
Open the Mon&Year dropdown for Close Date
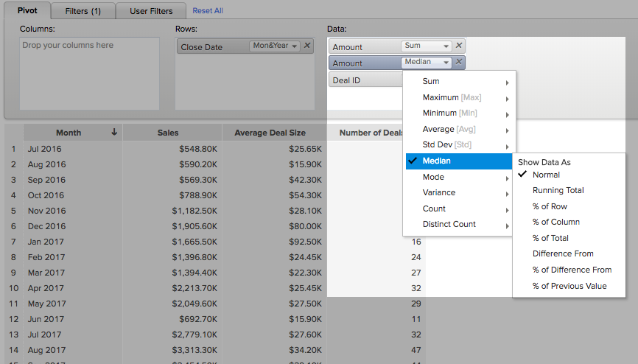pyautogui.click(x=275, y=46)
